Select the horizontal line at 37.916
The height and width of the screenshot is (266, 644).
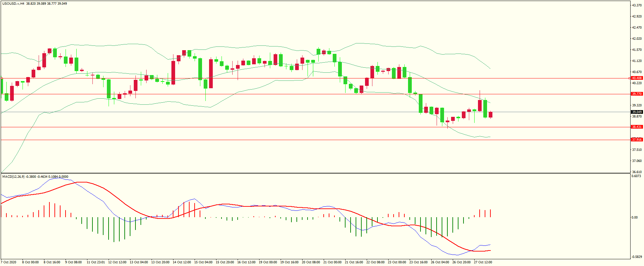(x=315, y=140)
